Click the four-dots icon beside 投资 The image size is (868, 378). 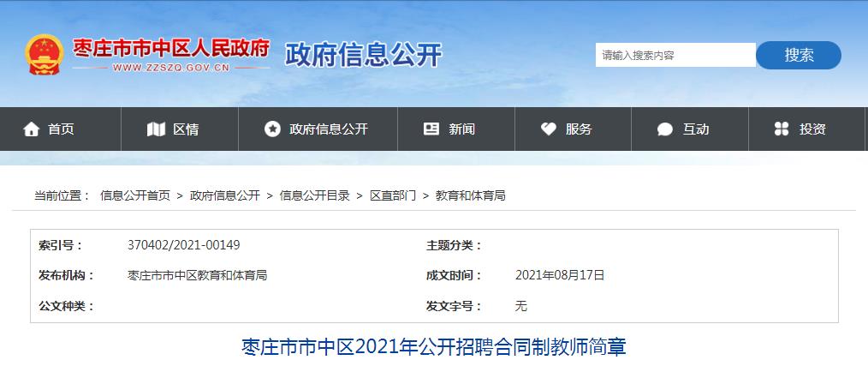click(x=781, y=129)
